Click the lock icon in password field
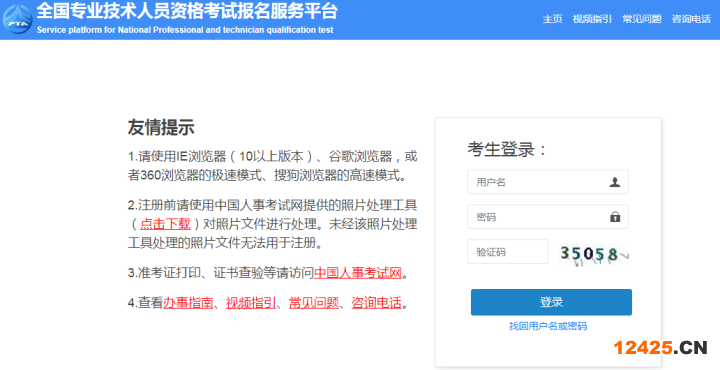The height and width of the screenshot is (370, 720). tap(615, 217)
